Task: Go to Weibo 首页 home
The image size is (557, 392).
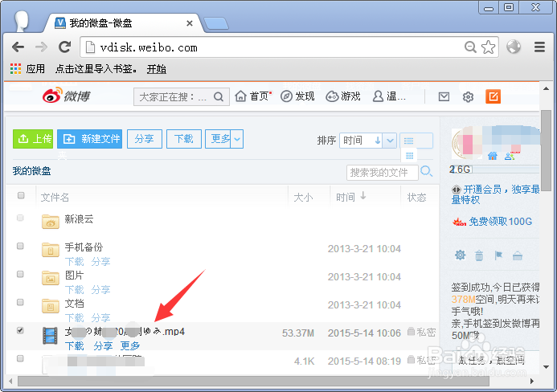Action: coord(253,96)
